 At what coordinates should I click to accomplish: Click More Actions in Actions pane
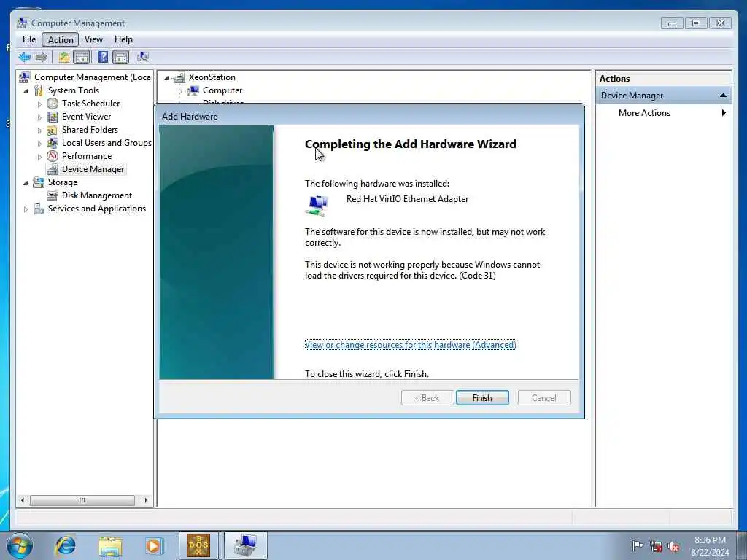(644, 113)
